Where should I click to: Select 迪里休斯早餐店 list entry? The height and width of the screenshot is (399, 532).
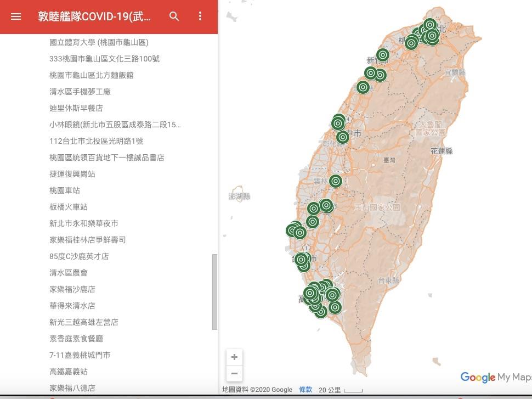(76, 108)
